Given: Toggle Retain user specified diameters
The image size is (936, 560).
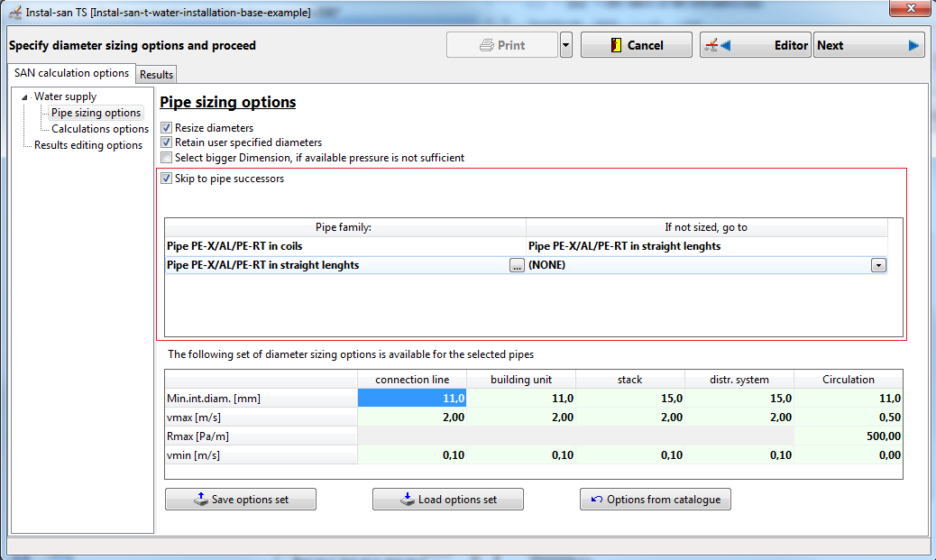Looking at the screenshot, I should tap(167, 142).
